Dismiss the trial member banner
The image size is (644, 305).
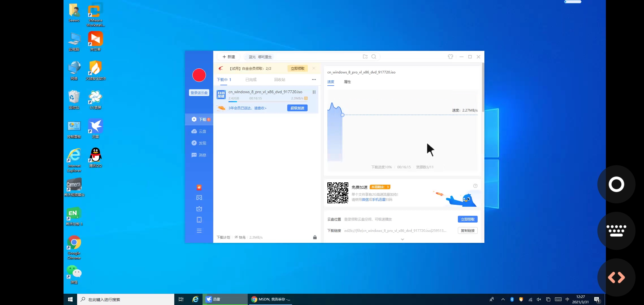[x=314, y=68]
